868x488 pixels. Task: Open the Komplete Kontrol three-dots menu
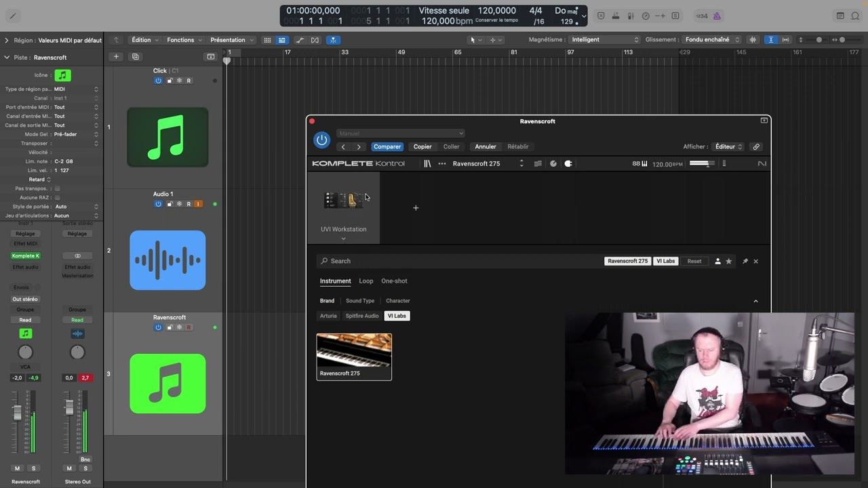pos(442,163)
